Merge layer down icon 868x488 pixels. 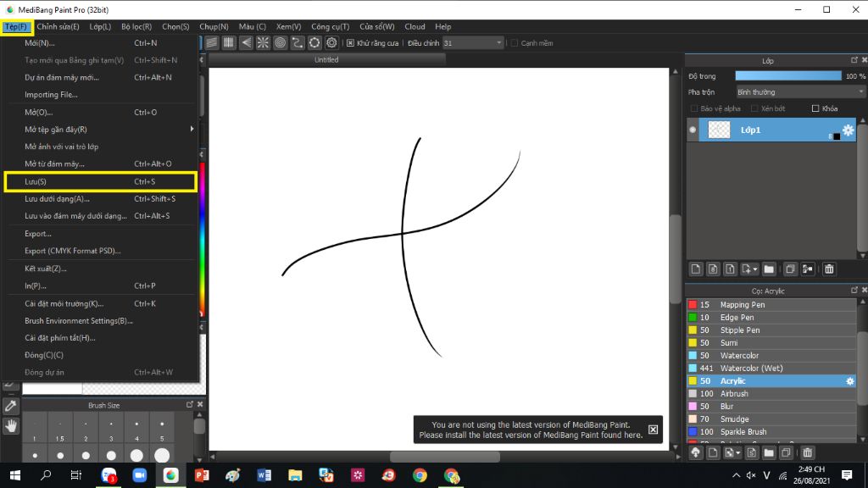pos(808,269)
